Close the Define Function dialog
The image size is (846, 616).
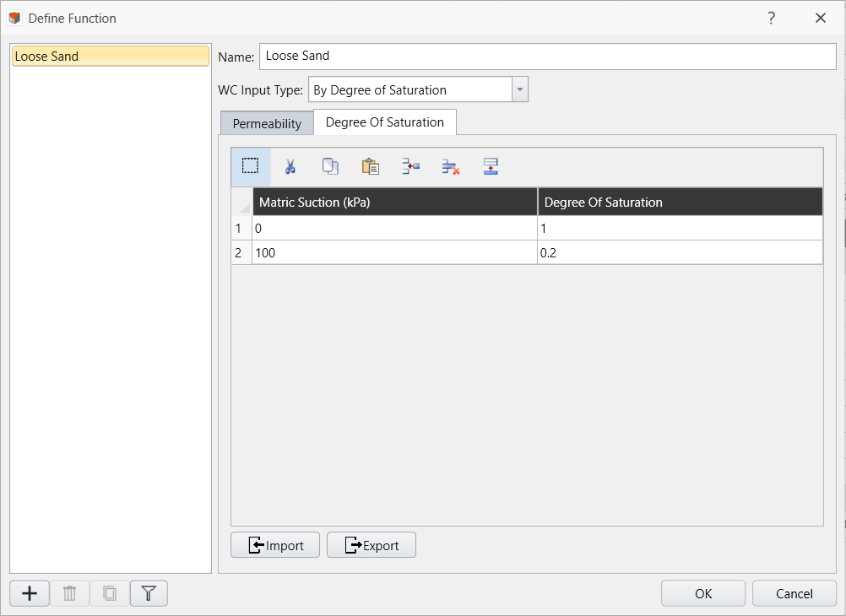pos(821,19)
